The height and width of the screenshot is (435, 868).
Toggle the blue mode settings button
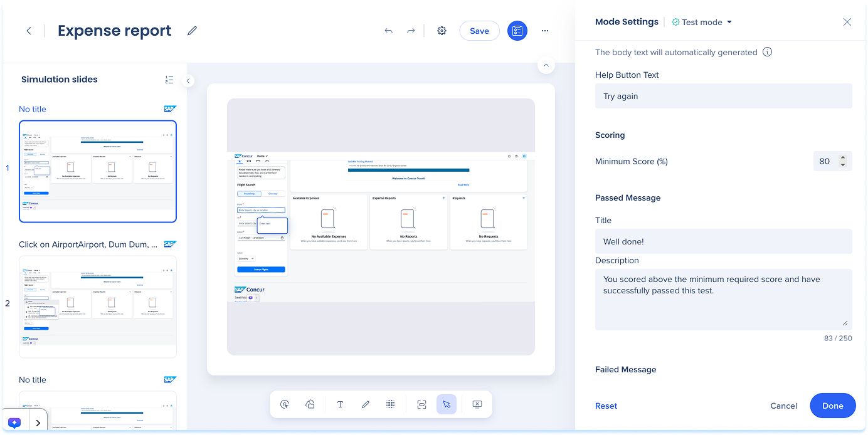[x=517, y=31]
